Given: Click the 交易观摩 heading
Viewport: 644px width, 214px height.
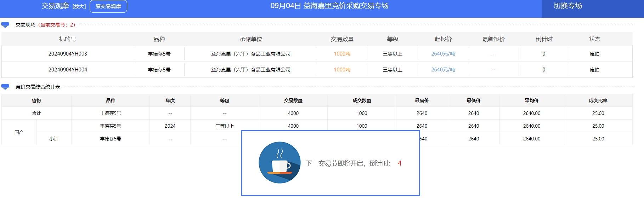Looking at the screenshot, I should click(x=55, y=6).
